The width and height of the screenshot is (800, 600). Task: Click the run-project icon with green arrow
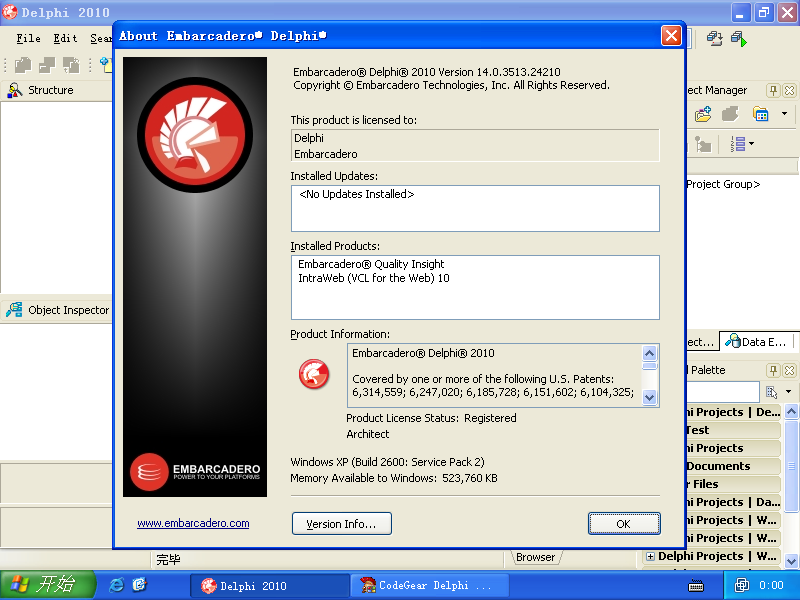pos(739,38)
